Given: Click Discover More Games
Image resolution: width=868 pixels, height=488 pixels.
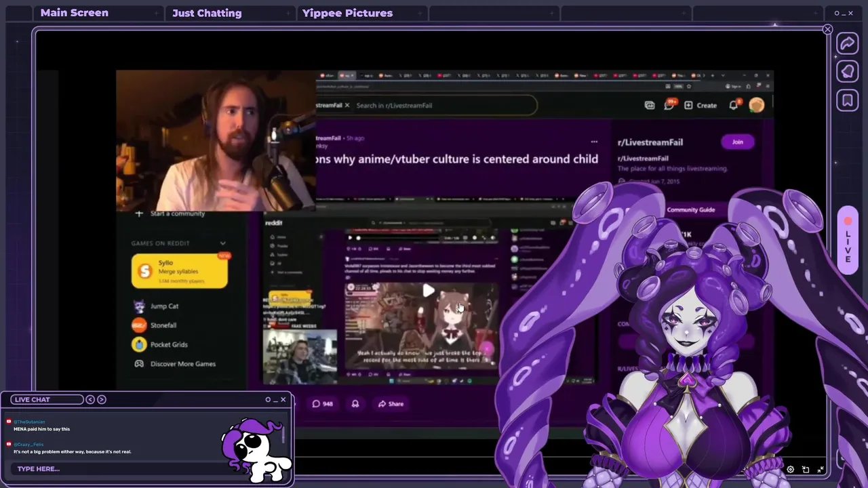Looking at the screenshot, I should pyautogui.click(x=175, y=364).
